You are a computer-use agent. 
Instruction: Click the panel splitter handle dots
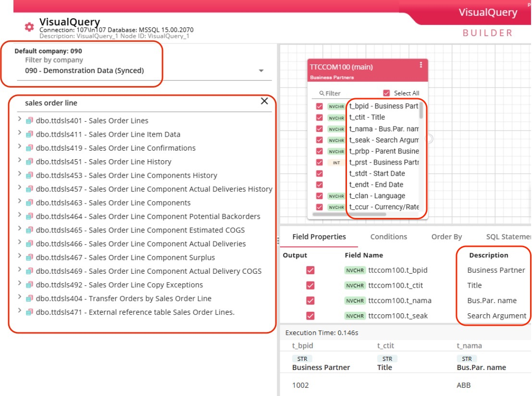[278, 241]
